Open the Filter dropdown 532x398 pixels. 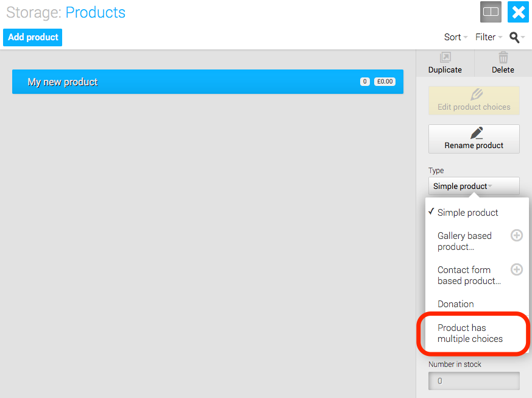[x=489, y=37]
